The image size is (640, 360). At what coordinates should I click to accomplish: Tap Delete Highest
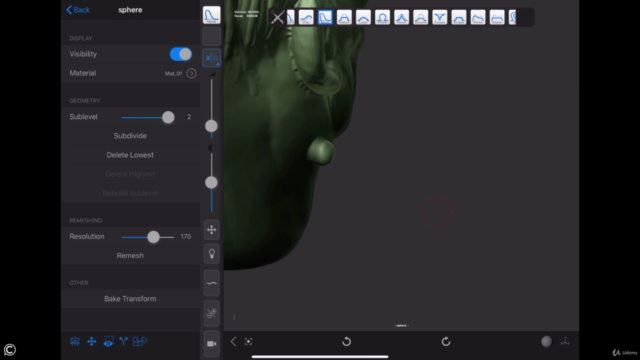coord(130,174)
